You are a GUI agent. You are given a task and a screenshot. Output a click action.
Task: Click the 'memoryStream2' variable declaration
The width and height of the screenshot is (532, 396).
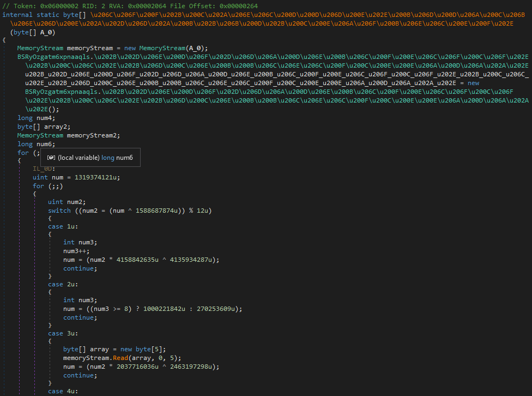point(92,135)
